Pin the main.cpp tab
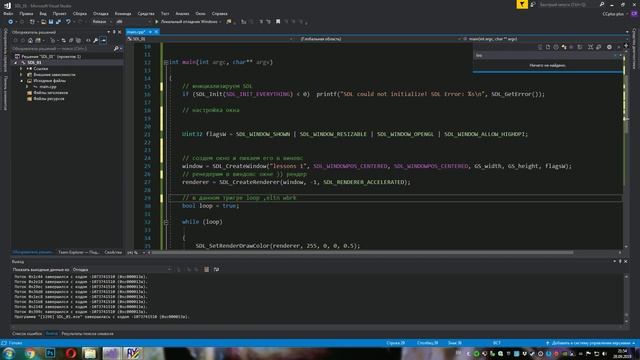 (150, 32)
